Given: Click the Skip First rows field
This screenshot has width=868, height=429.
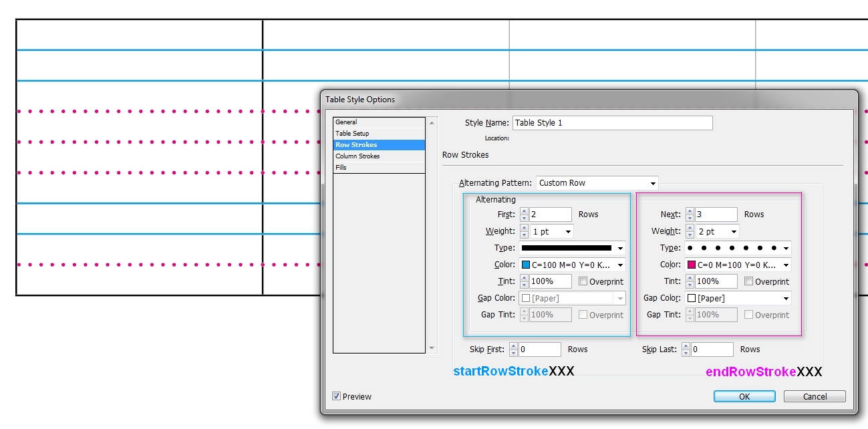Looking at the screenshot, I should pos(540,349).
